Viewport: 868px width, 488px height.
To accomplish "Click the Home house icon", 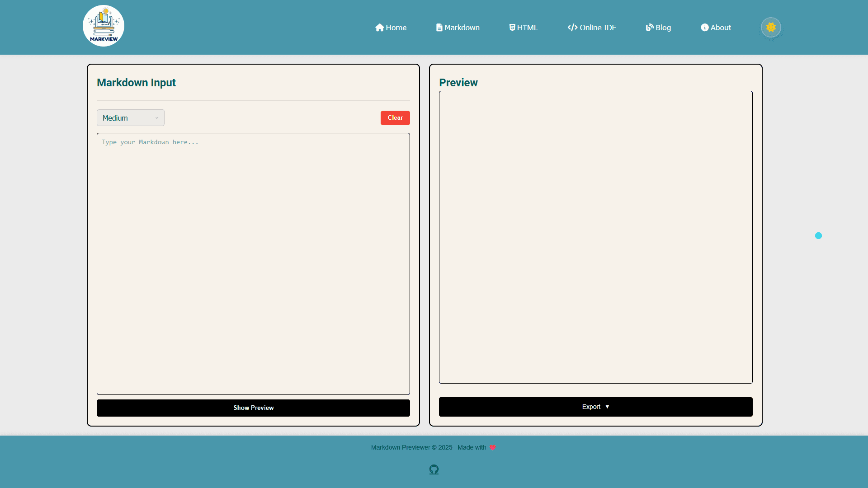I will [379, 28].
